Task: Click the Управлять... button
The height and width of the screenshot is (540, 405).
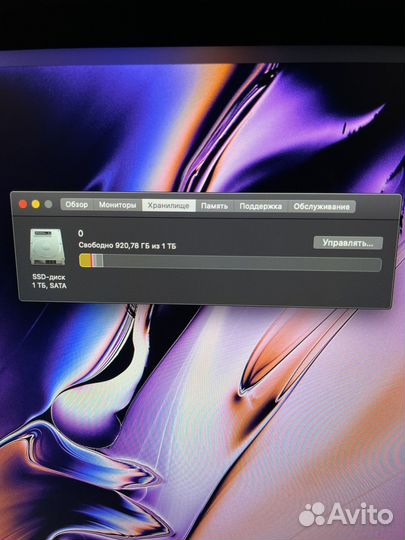Action: tap(348, 243)
